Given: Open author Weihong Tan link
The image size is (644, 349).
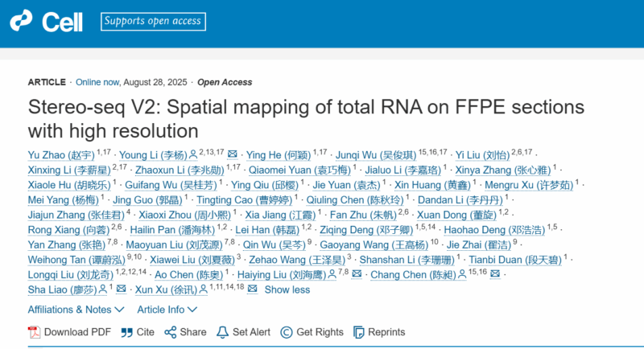Looking at the screenshot, I should (x=76, y=260).
